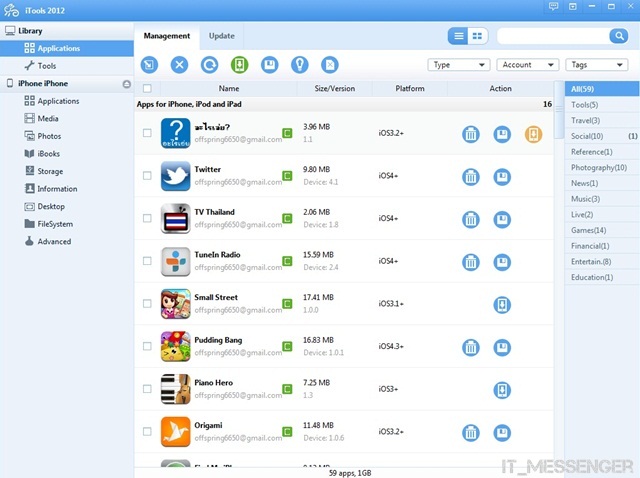Install Small Street to the device
This screenshot has width=640, height=478.
502,305
